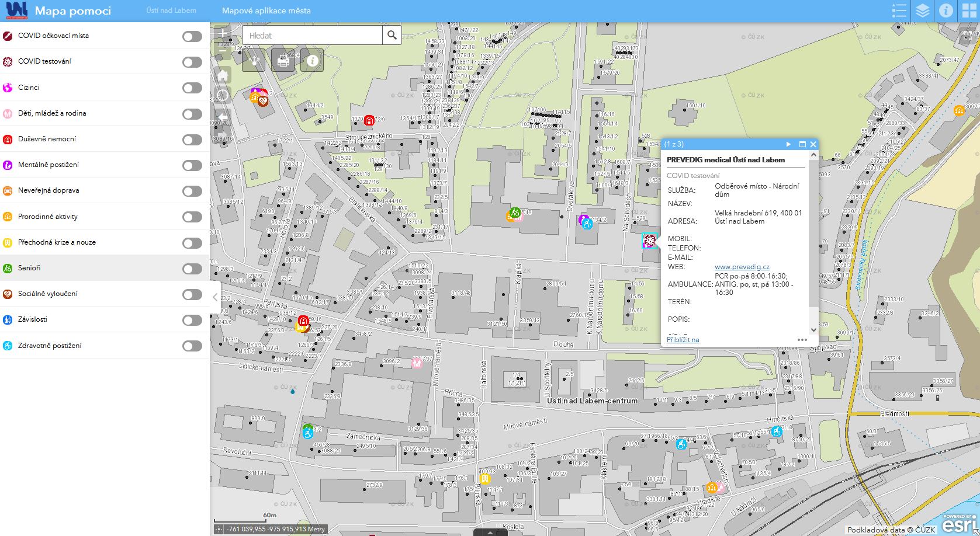The width and height of the screenshot is (980, 536).
Task: Open the layer list stack icon
Action: [922, 11]
